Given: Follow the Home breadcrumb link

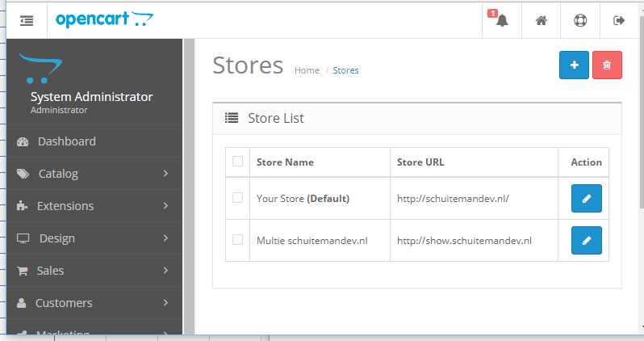Looking at the screenshot, I should (x=307, y=70).
